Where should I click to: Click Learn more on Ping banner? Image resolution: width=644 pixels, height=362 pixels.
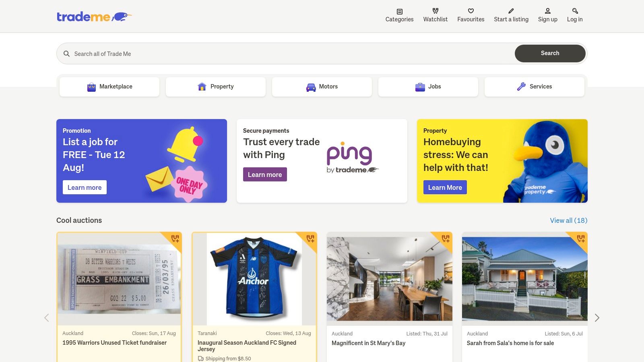[x=265, y=175]
